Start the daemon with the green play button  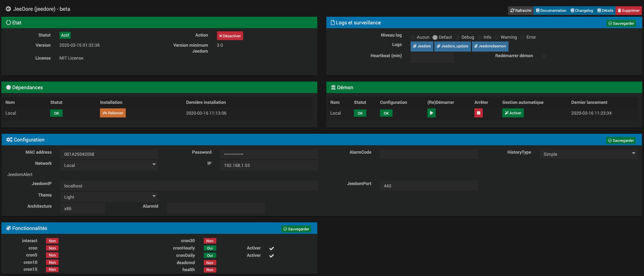point(431,113)
